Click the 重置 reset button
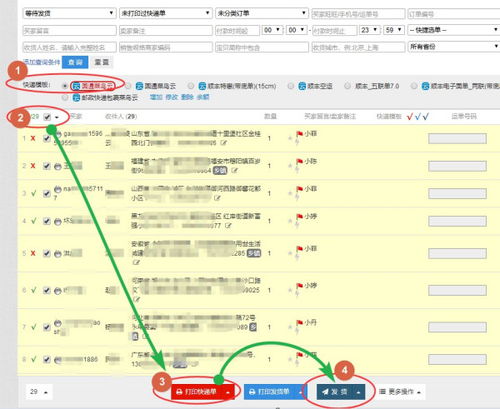500x409 pixels. [x=102, y=62]
